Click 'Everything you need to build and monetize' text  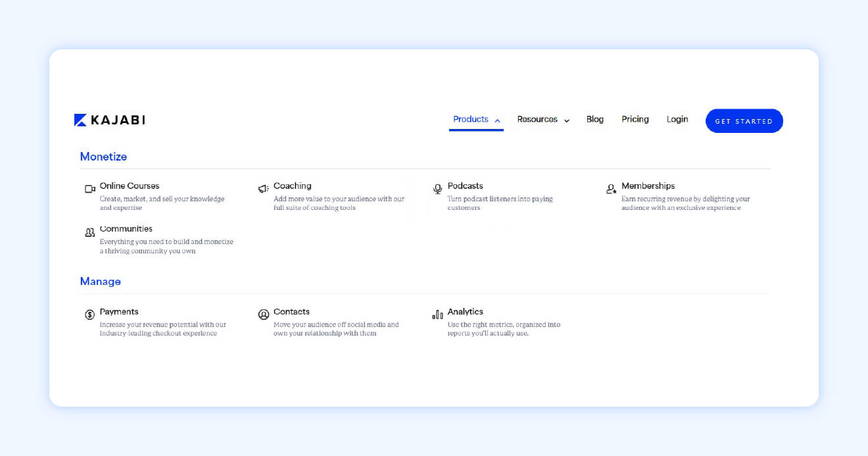click(x=167, y=246)
